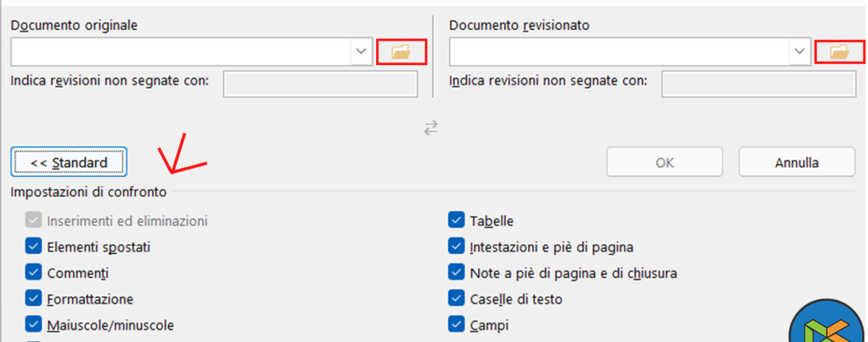Uncheck the Campi checkbox
868x342 pixels.
456,325
